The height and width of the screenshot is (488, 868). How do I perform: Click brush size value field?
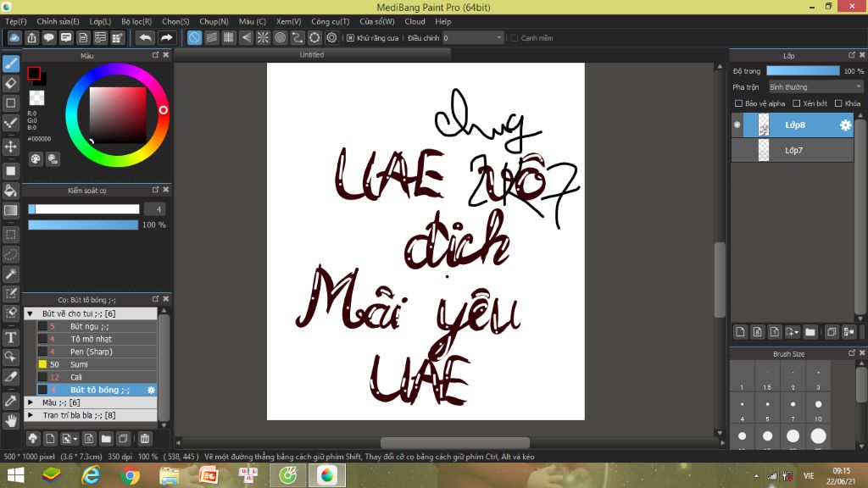pos(154,209)
